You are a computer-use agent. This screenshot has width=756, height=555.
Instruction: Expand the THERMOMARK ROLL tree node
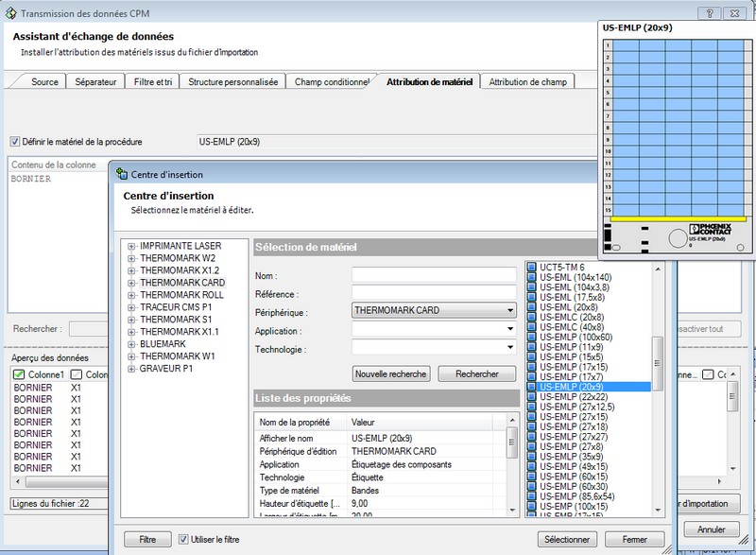pyautogui.click(x=131, y=295)
